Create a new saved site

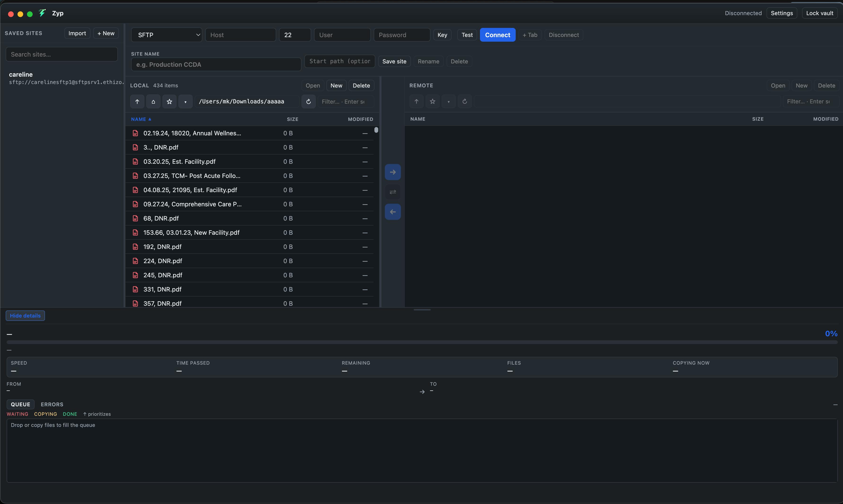tap(106, 33)
